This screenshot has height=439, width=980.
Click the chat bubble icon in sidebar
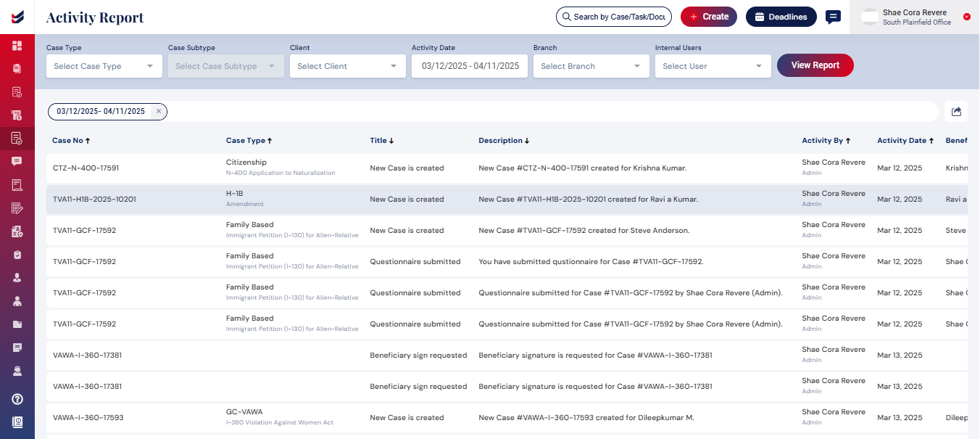click(x=17, y=161)
